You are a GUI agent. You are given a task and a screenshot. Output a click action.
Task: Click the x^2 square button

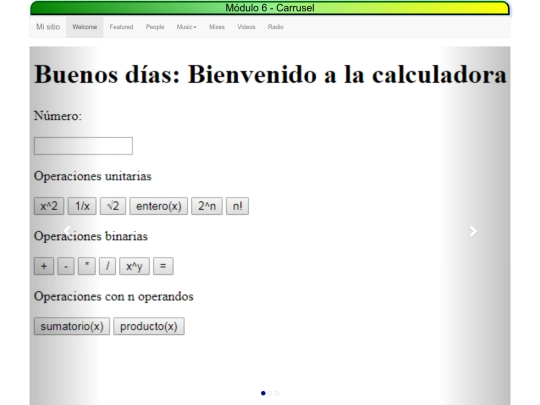point(49,206)
